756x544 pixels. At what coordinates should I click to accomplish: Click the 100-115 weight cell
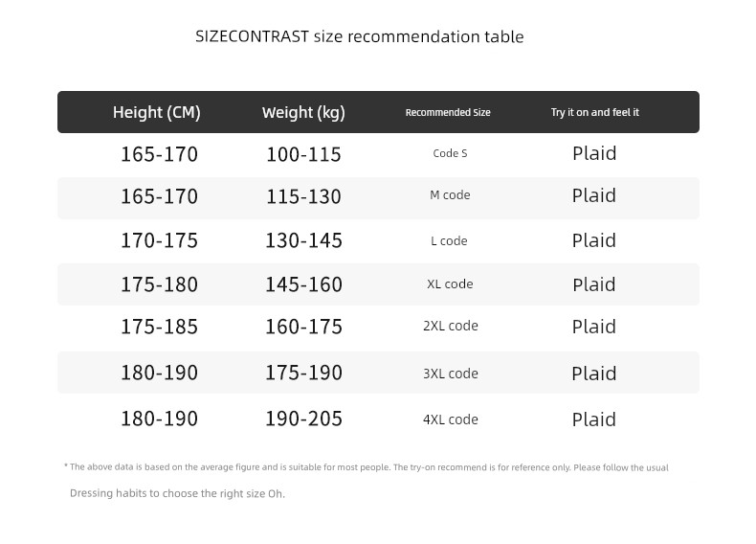coord(303,154)
